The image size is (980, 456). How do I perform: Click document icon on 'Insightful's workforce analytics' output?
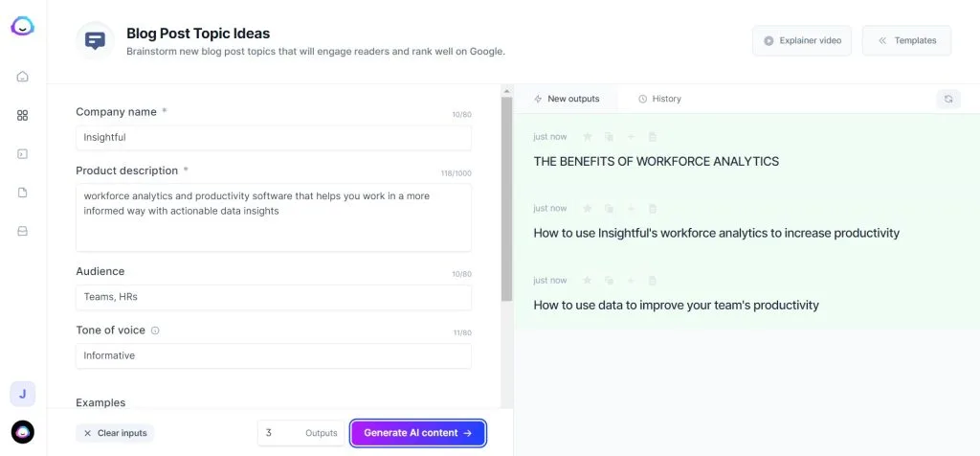[653, 208]
